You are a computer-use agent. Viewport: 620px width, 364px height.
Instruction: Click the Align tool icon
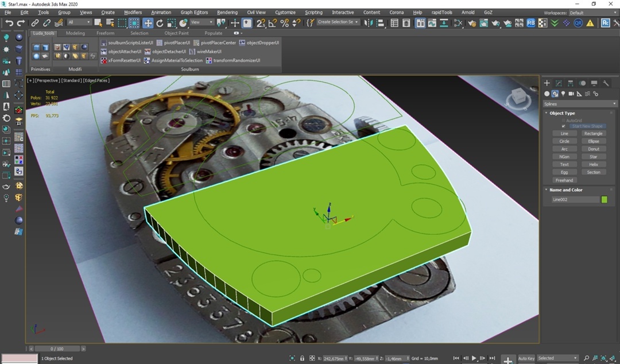(x=380, y=23)
